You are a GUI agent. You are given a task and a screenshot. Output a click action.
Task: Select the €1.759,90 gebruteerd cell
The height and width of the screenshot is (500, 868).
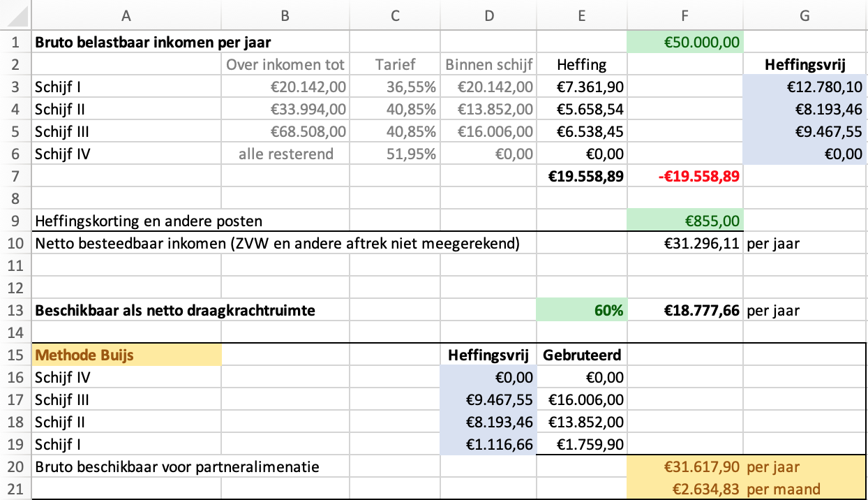tap(581, 444)
